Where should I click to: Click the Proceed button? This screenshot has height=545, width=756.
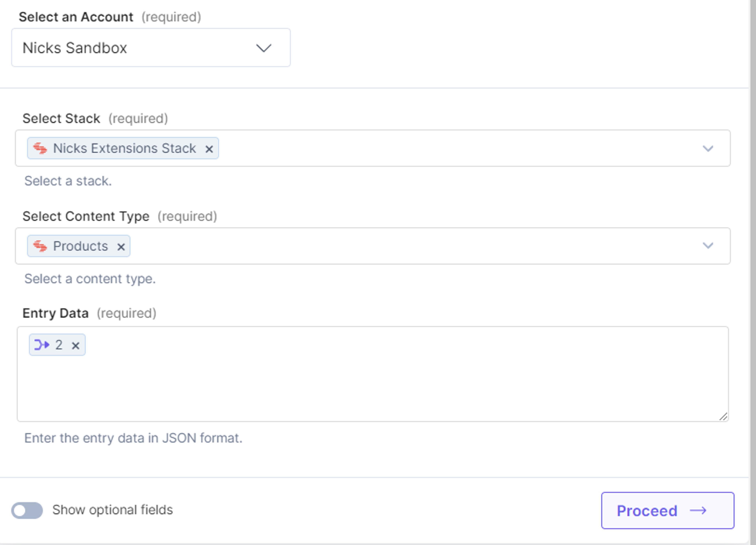668,510
